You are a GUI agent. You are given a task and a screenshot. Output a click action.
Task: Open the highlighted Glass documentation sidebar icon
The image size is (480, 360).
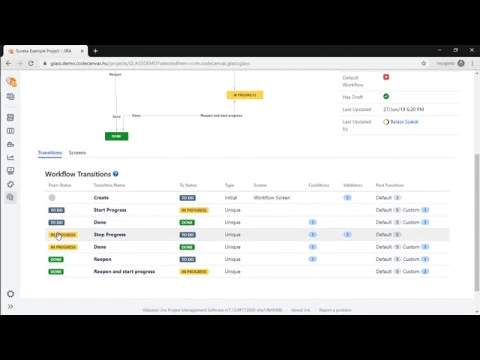click(x=11, y=197)
